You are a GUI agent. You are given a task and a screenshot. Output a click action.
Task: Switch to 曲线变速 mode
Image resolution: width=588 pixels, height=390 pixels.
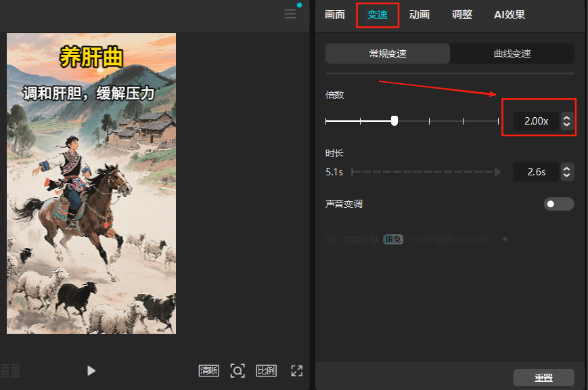[512, 53]
